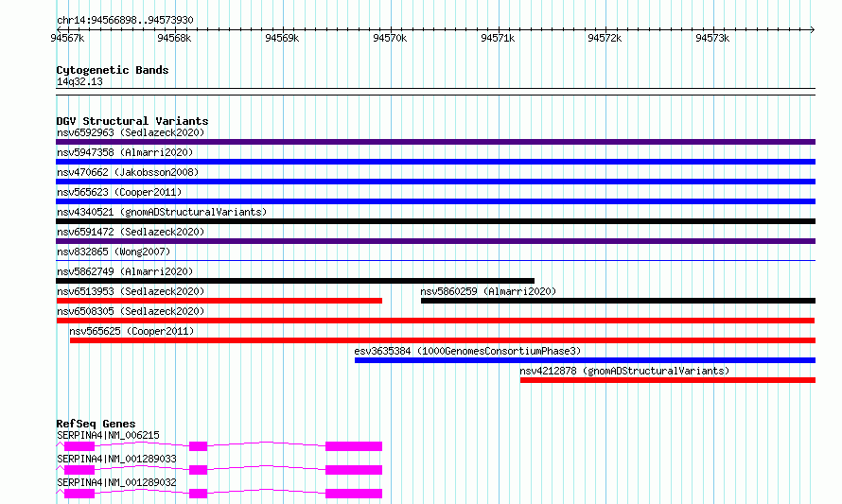
Task: Click the 94573k ruler tick label
Action: 712,38
